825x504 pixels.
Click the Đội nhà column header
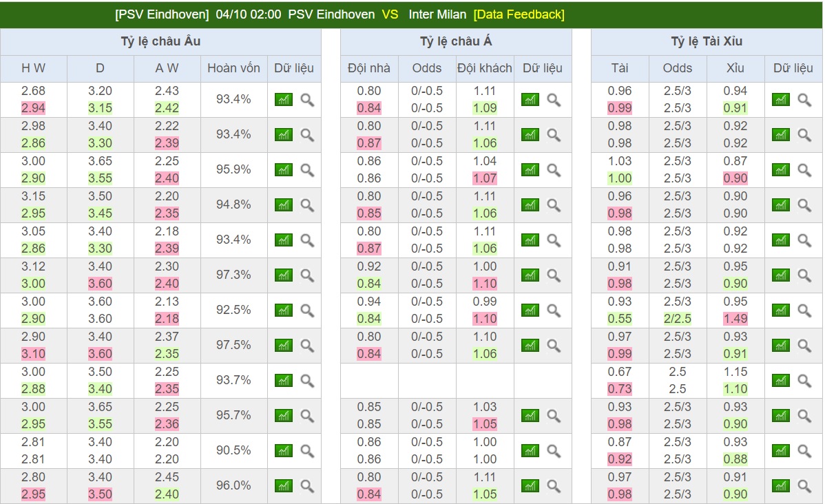[369, 68]
